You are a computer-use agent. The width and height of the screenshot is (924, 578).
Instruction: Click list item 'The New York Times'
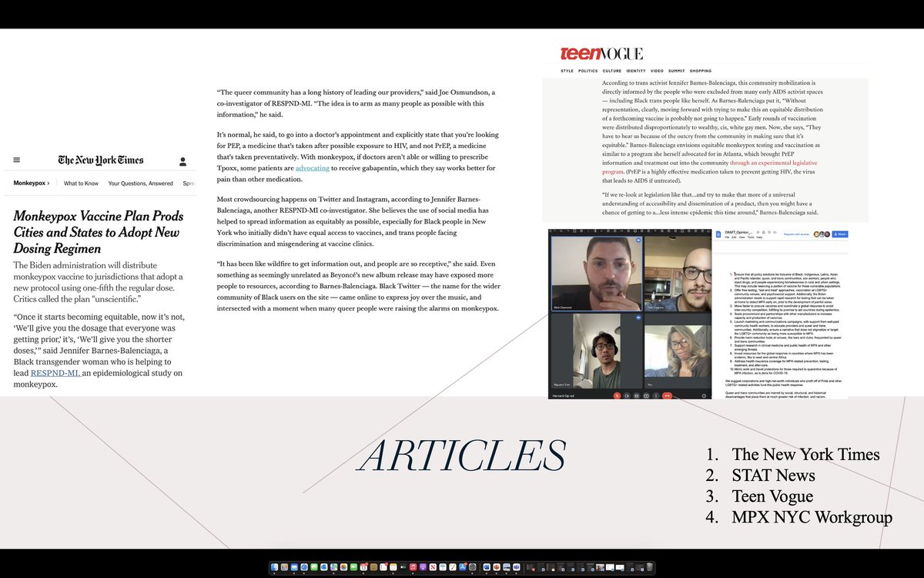click(805, 454)
